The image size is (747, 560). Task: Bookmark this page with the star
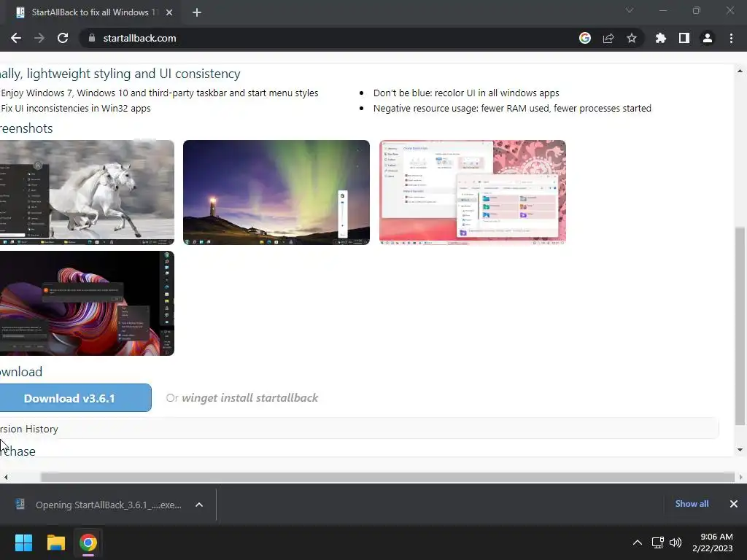tap(632, 38)
